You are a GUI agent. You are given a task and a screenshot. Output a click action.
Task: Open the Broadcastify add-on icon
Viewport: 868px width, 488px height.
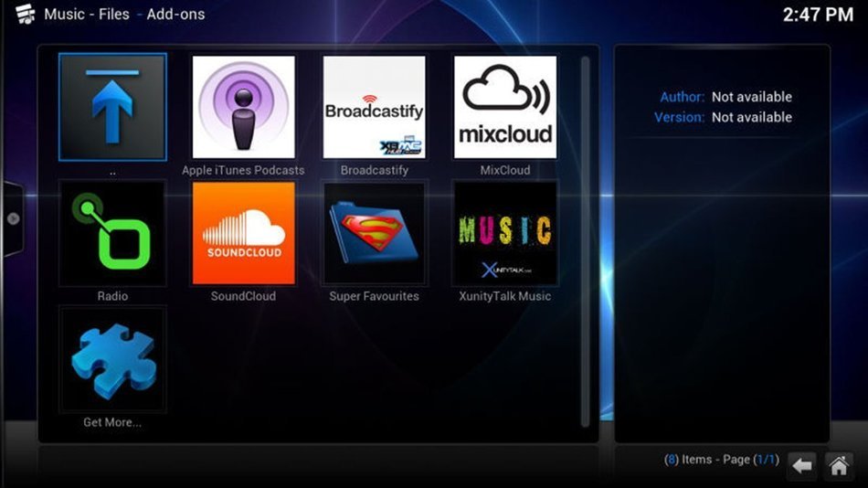tap(375, 107)
